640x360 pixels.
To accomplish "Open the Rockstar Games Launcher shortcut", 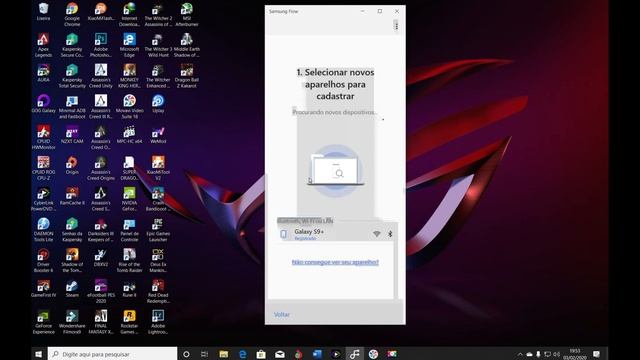I will click(129, 322).
